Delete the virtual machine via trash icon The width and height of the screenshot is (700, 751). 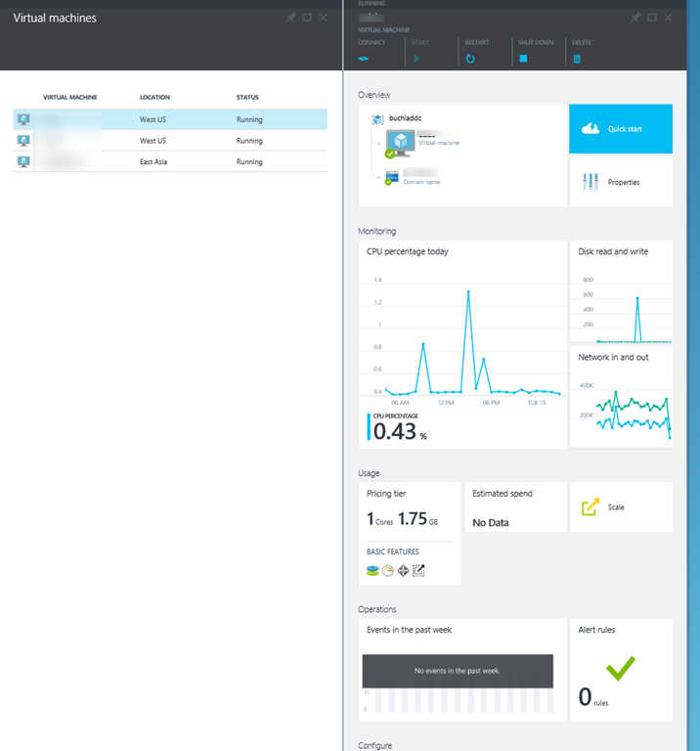click(577, 59)
